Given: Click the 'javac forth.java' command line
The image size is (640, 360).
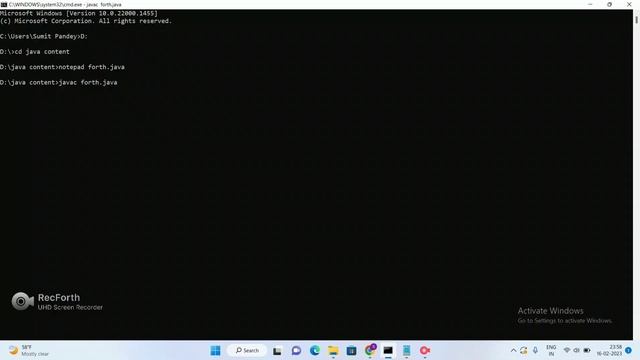Looking at the screenshot, I should [59, 82].
